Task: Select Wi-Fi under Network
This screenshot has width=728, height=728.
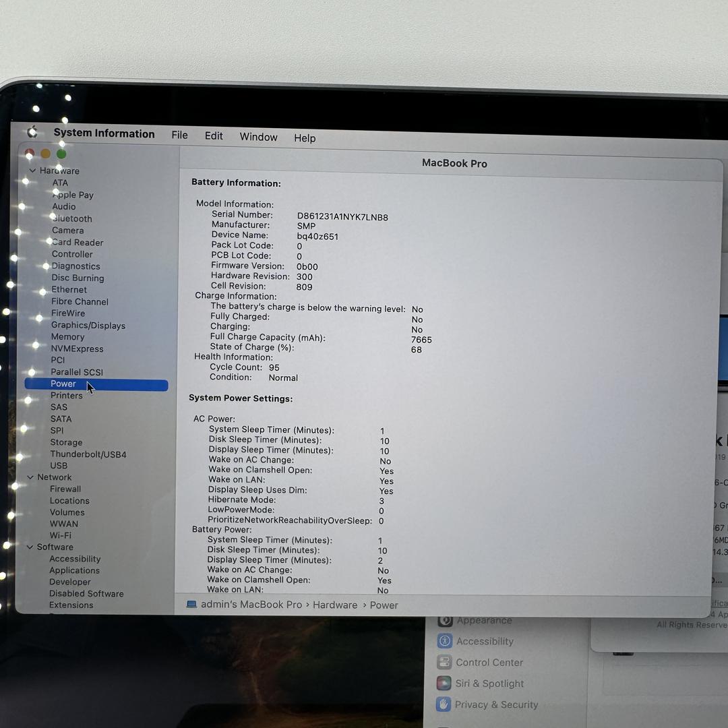Action: [x=61, y=535]
